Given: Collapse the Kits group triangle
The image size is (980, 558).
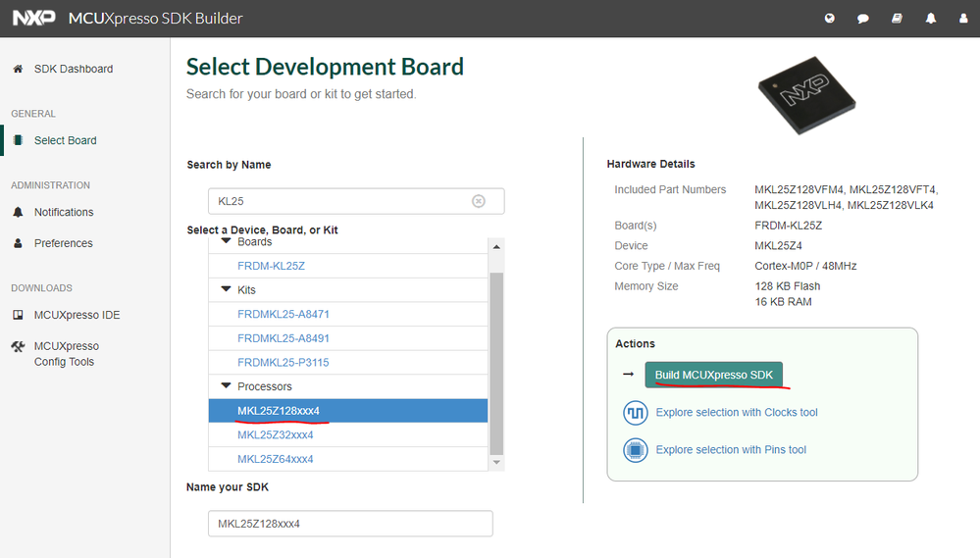Looking at the screenshot, I should tap(227, 290).
